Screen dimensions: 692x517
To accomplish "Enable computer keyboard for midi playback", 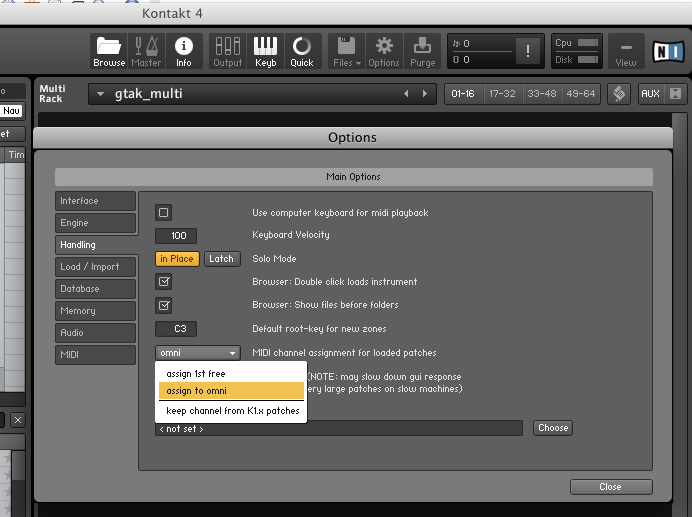I will pyautogui.click(x=164, y=212).
